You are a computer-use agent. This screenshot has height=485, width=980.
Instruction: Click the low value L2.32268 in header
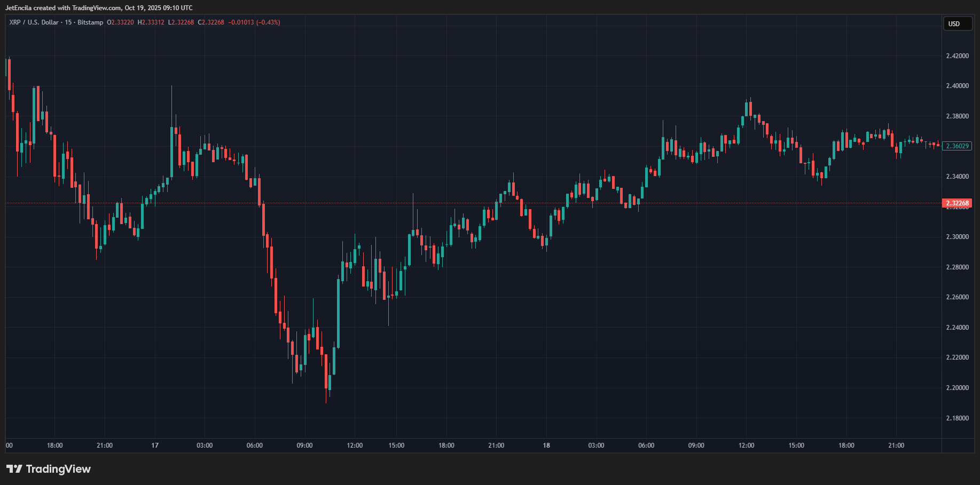pos(181,22)
